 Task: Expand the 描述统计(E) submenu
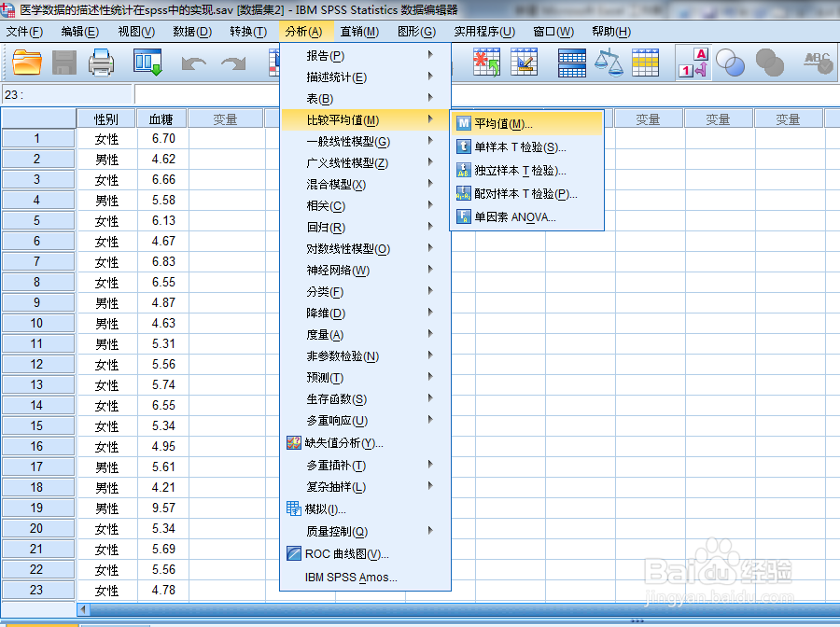(365, 77)
